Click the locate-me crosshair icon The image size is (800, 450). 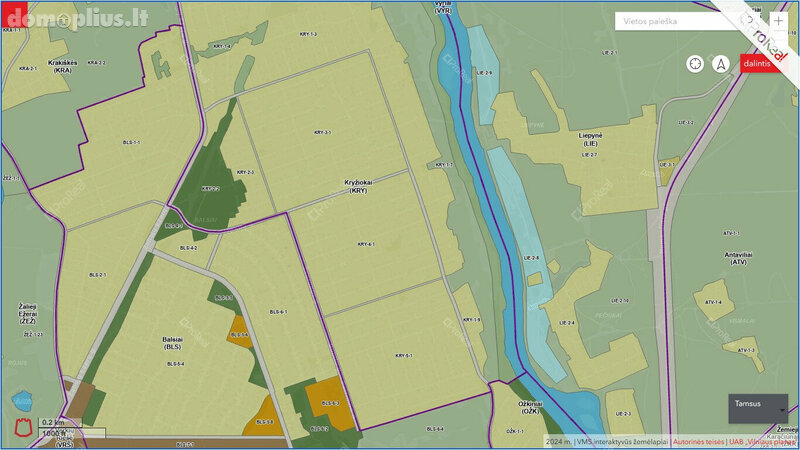[x=695, y=64]
